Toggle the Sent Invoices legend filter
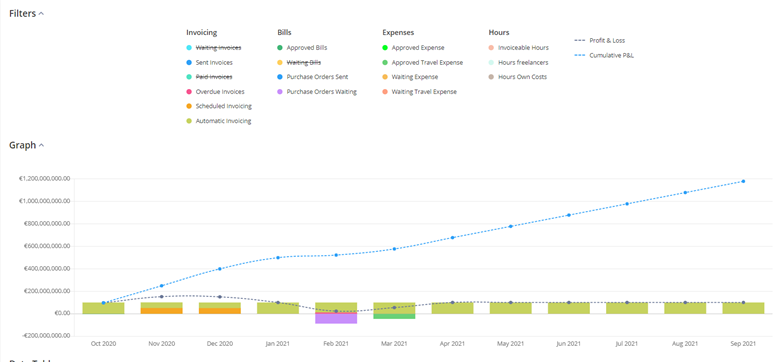Viewport: 782px width, 362px height. coord(213,62)
